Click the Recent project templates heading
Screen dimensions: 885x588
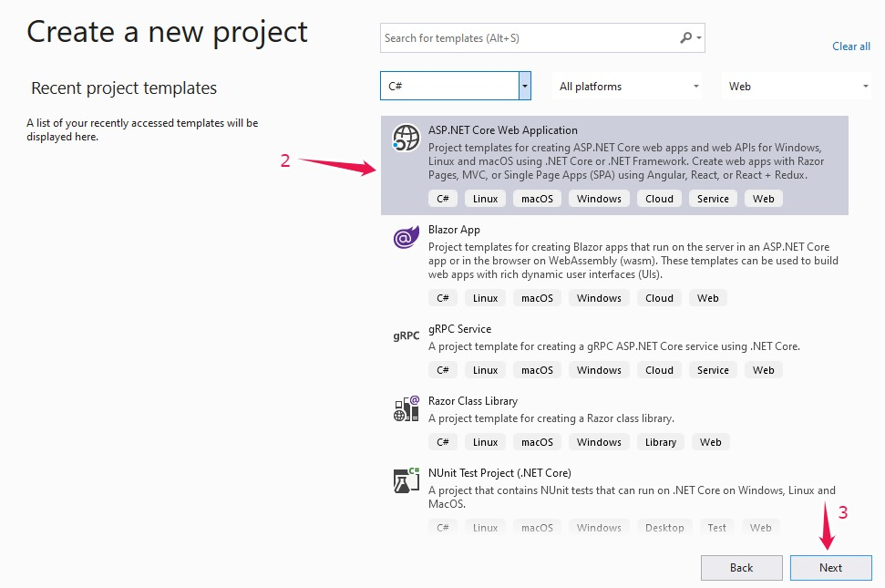[124, 88]
